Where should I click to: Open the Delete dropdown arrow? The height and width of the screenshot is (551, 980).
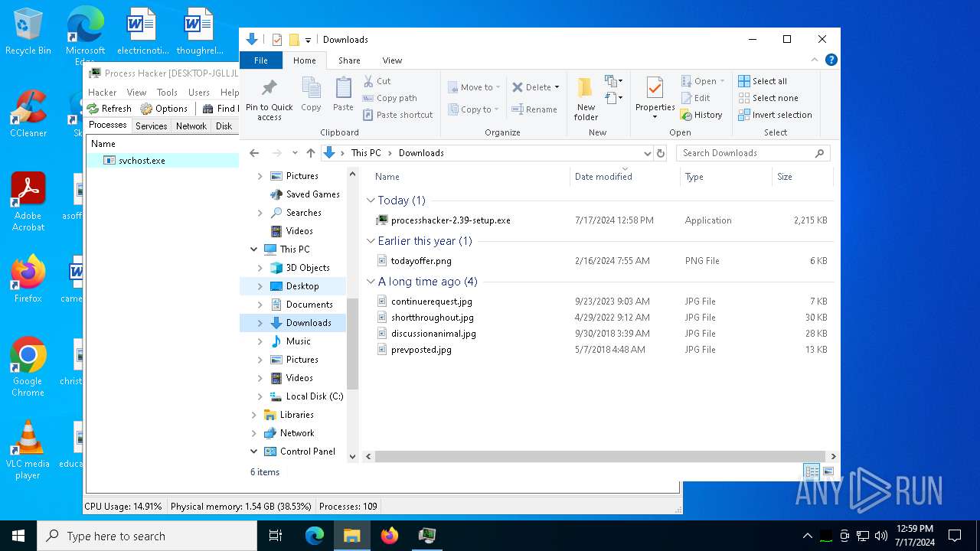click(x=557, y=87)
